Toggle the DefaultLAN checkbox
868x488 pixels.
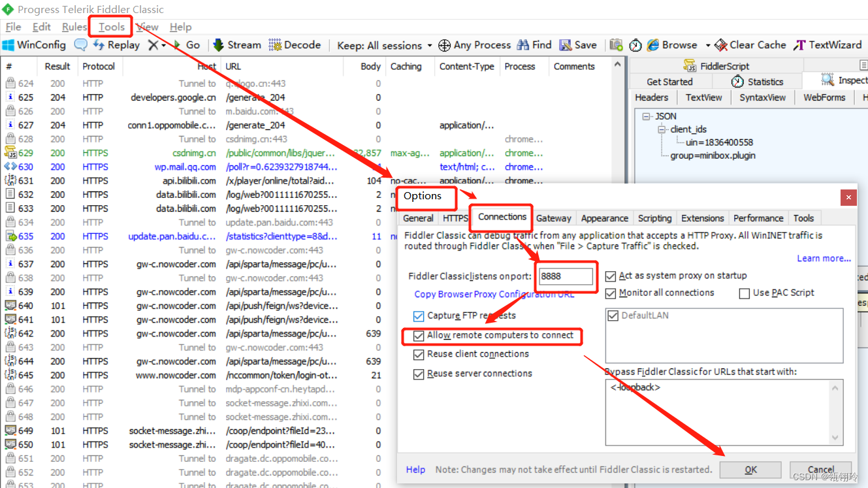point(613,316)
